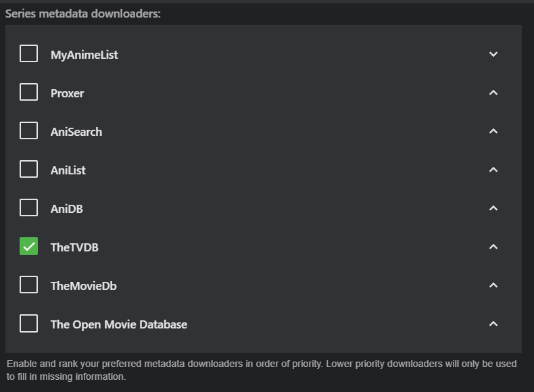The image size is (534, 392).
Task: Check The Open Movie Database box
Action: (x=28, y=324)
